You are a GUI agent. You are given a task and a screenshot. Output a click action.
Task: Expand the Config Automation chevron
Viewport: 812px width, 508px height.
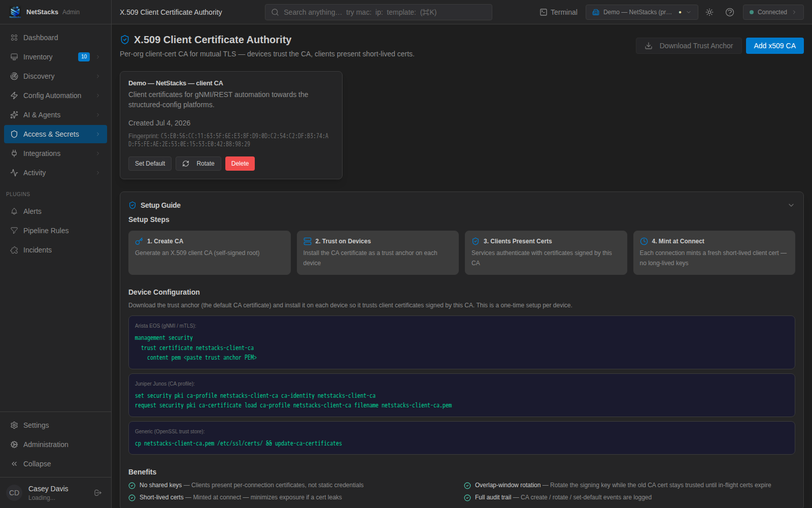(x=98, y=96)
